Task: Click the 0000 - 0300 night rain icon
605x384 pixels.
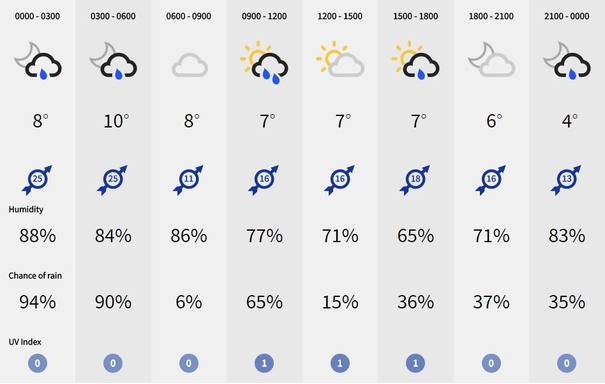Action: point(38,61)
